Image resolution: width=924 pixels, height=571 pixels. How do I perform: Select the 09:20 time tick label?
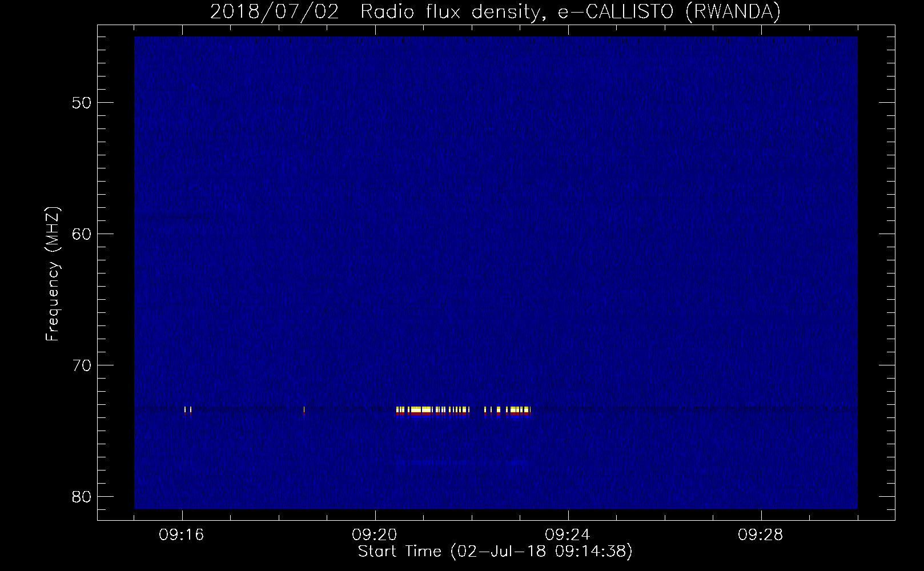coord(375,535)
